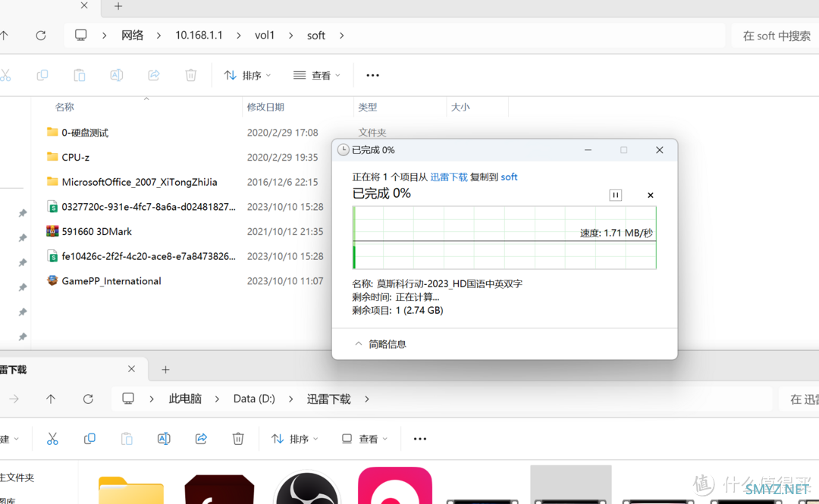Click computer icon in 迅雷下载 address bar
819x504 pixels.
click(x=128, y=399)
